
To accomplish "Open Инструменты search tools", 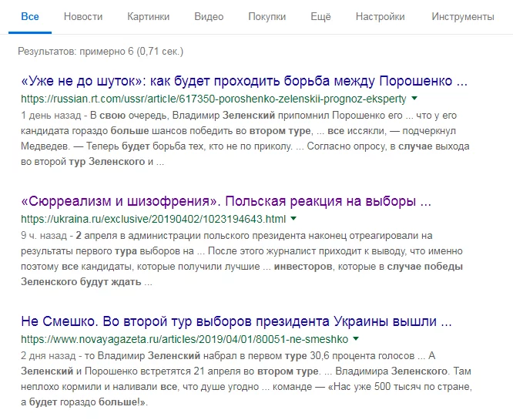I will click(463, 17).
